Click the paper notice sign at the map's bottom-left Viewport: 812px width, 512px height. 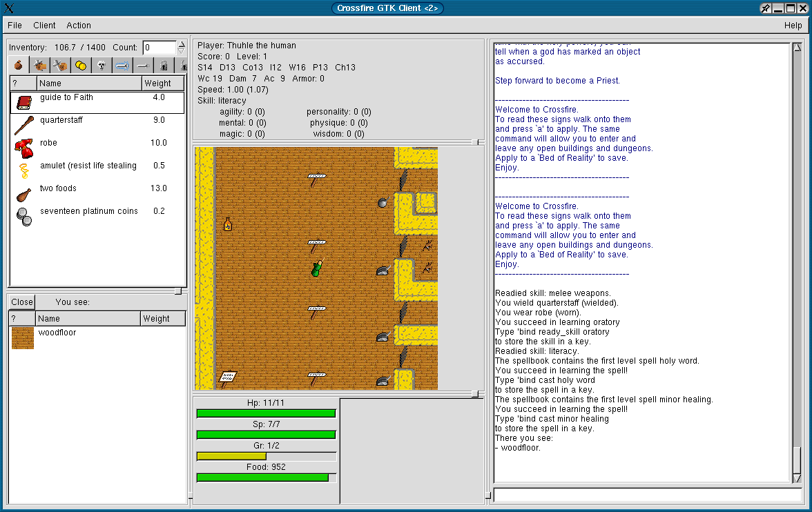point(227,378)
